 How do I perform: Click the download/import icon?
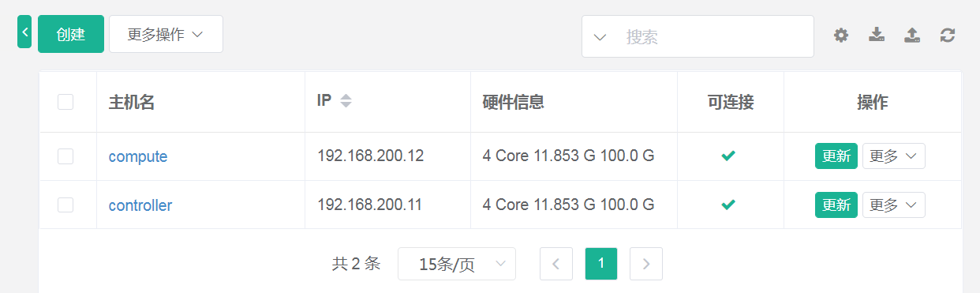[x=877, y=35]
